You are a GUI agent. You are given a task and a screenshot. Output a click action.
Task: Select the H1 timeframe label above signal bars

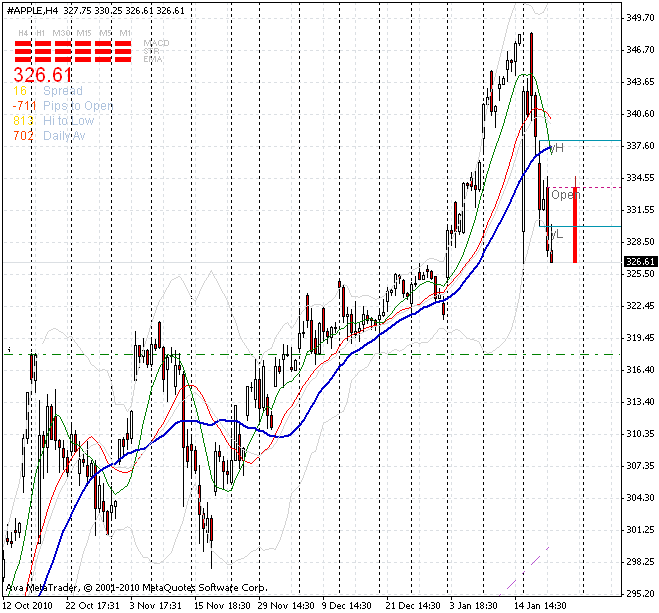40,33
